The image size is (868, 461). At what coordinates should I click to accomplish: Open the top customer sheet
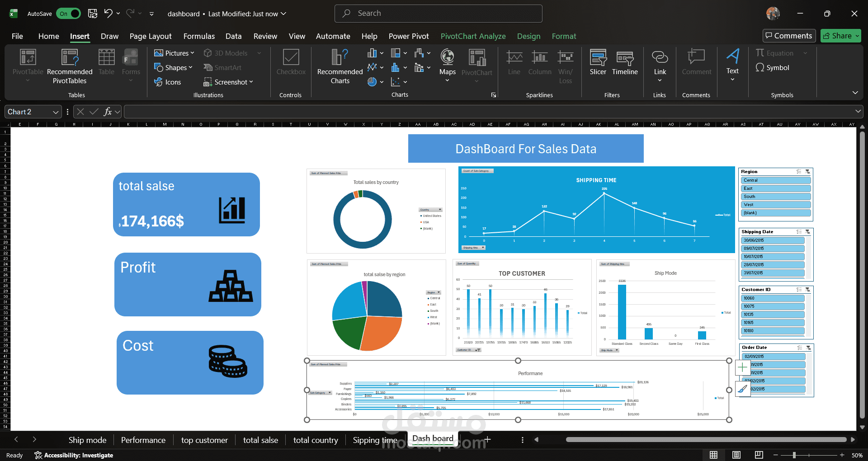[204, 440]
